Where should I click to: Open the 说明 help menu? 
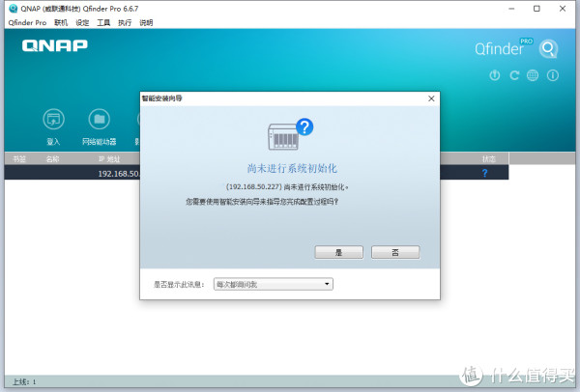[146, 22]
